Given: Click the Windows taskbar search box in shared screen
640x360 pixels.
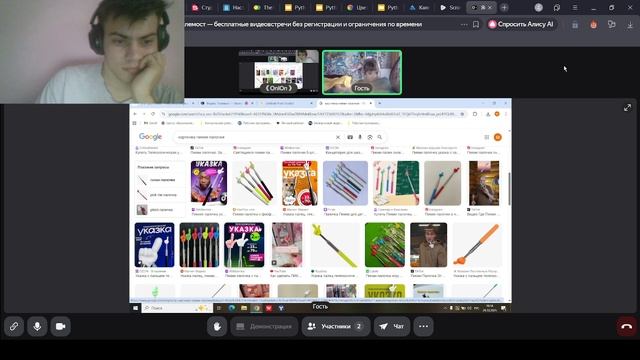Looking at the screenshot, I should 177,308.
